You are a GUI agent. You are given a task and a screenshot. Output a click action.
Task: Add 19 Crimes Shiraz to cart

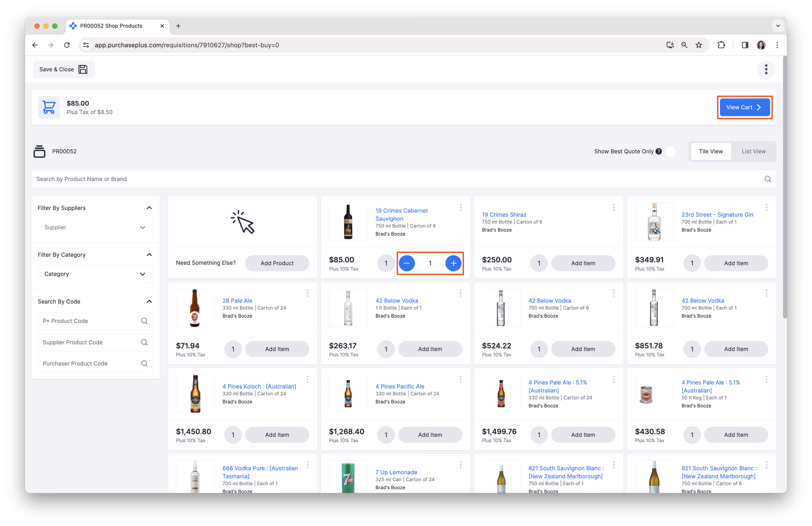click(583, 263)
